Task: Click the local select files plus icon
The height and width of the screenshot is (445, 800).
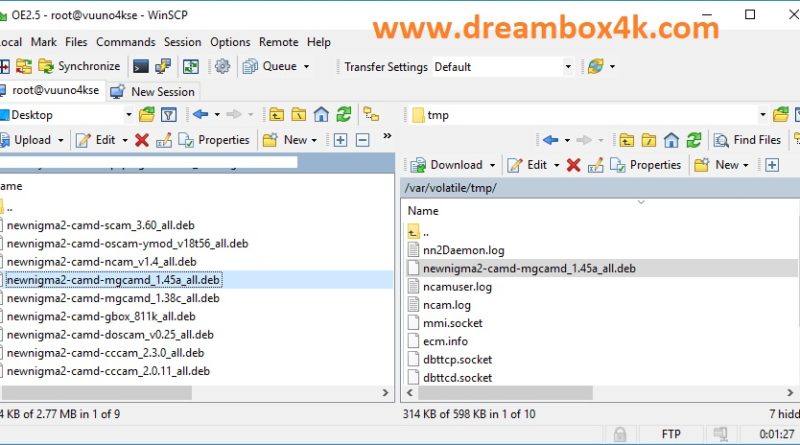Action: [340, 140]
